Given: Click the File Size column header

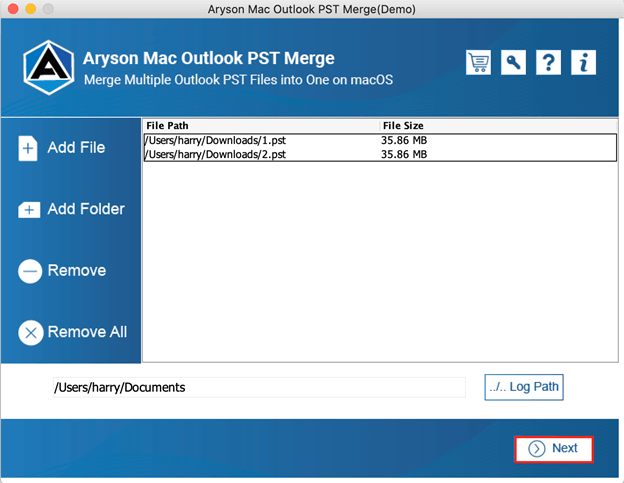Looking at the screenshot, I should coord(498,126).
